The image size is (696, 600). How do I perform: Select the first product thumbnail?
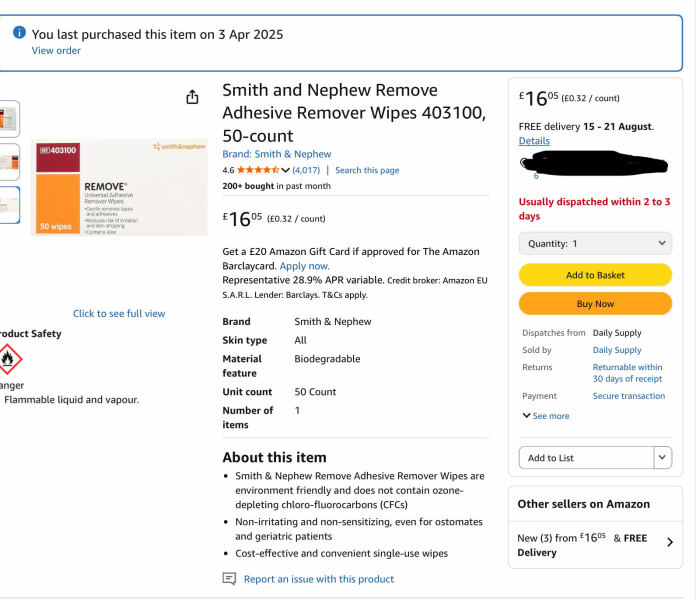9,119
